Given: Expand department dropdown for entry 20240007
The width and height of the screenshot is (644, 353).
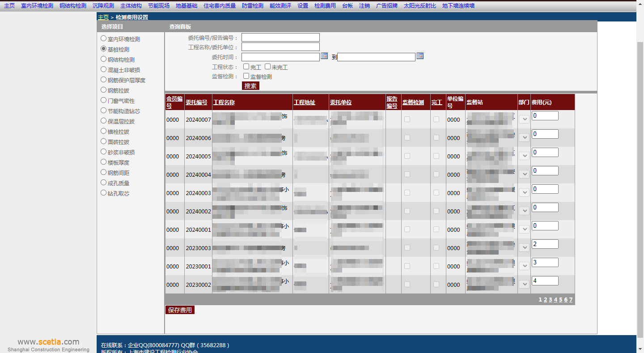Looking at the screenshot, I should tap(524, 119).
